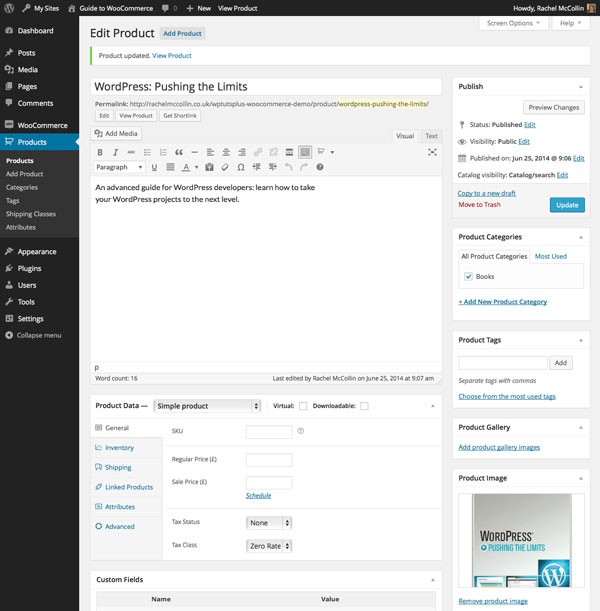Open text color dropdown arrow
Image resolution: width=600 pixels, height=611 pixels.
196,167
